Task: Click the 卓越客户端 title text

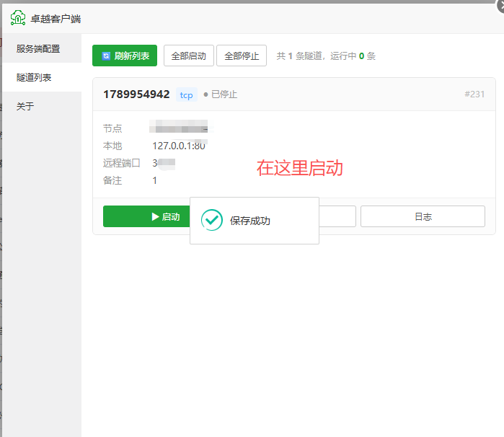Action: (x=56, y=19)
